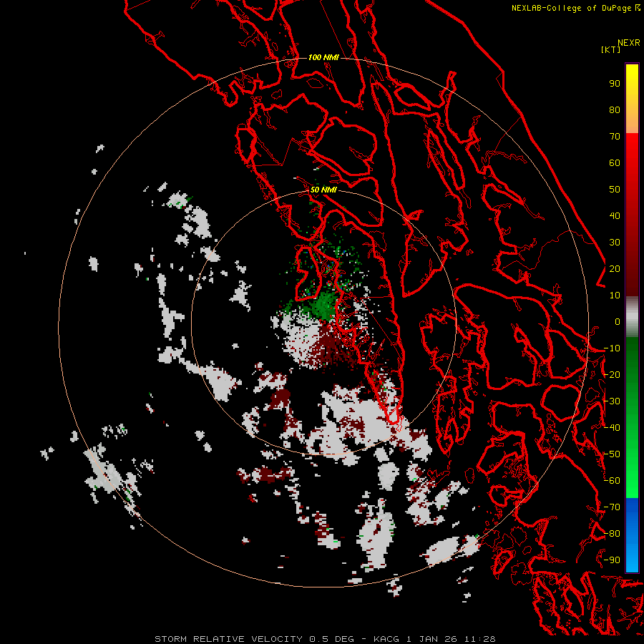The image size is (644, 644).
Task: Click the "0" value on velocity scale
Action: point(618,322)
